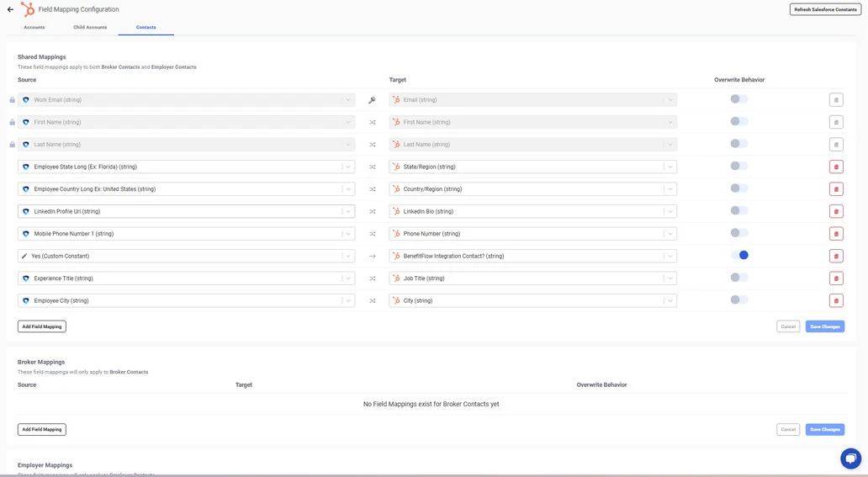
Task: Click lock icon beside Last Name source
Action: [12, 144]
